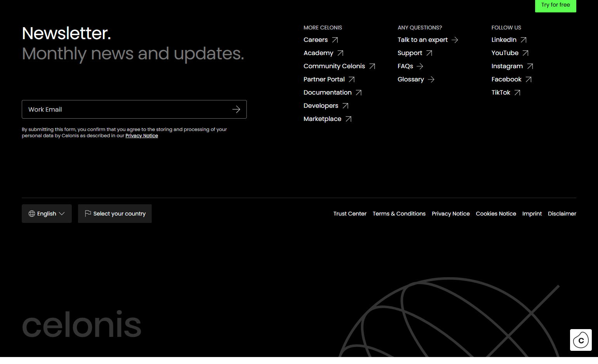Open the Imprint page
This screenshot has height=364, width=598.
[x=532, y=214]
